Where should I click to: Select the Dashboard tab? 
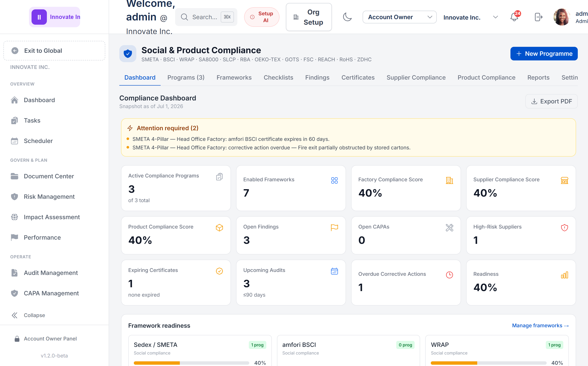click(x=140, y=77)
